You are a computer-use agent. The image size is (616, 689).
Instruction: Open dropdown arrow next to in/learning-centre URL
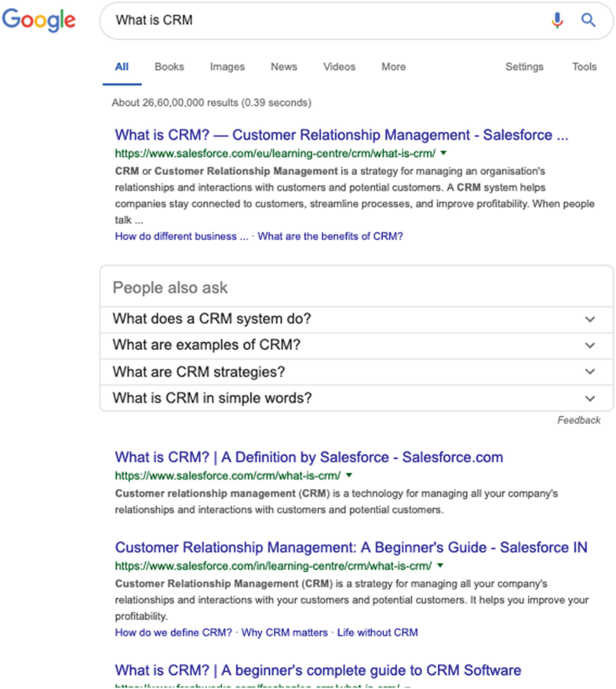(x=440, y=566)
